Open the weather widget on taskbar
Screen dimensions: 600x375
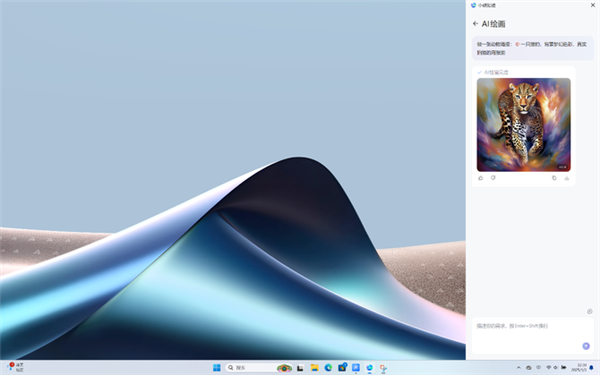click(x=15, y=367)
